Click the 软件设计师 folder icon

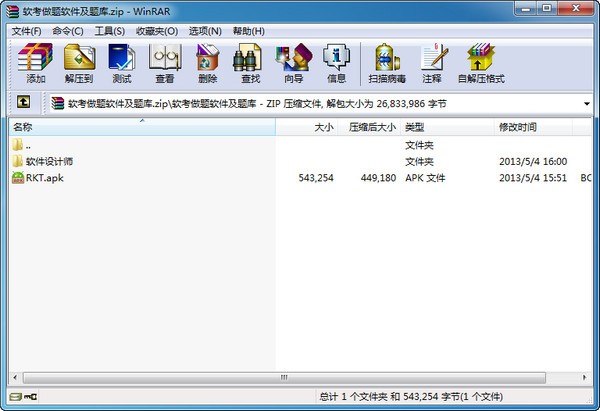(x=18, y=161)
